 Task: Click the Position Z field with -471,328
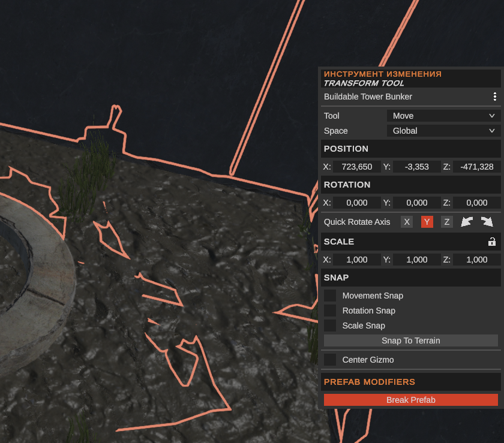(477, 167)
